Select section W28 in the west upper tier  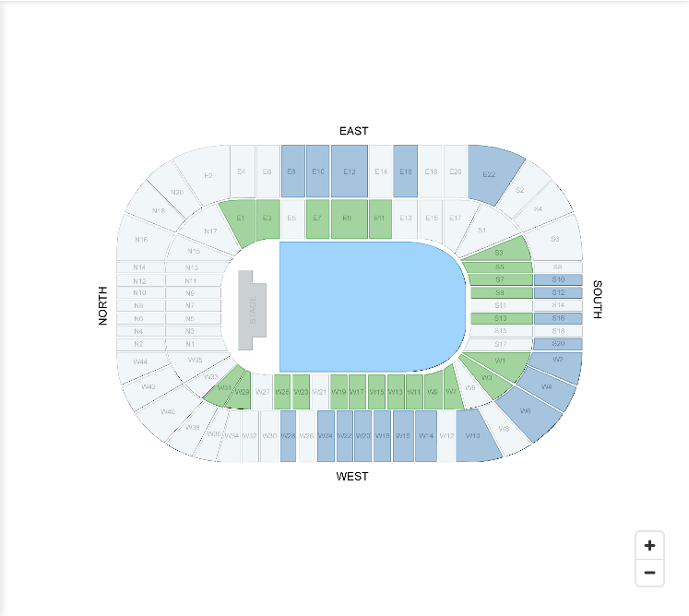(288, 436)
